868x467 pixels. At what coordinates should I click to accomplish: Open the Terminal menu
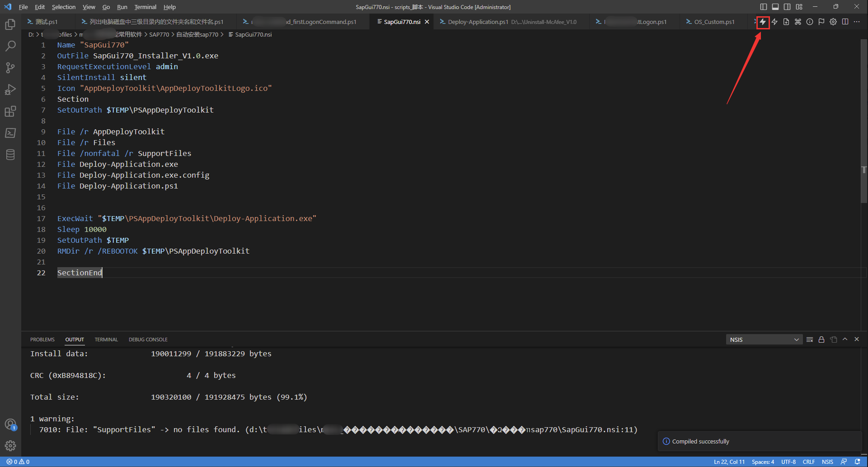145,7
